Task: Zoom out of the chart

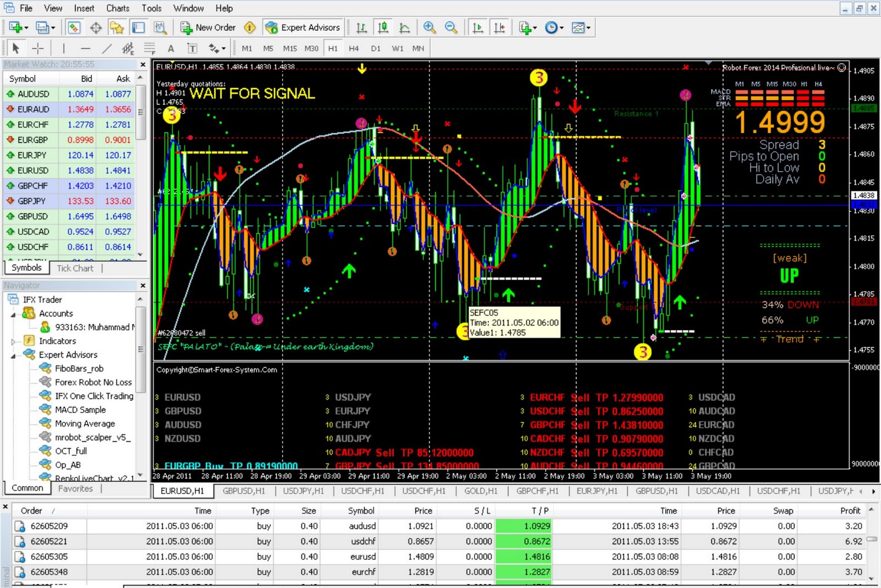Action: click(451, 28)
